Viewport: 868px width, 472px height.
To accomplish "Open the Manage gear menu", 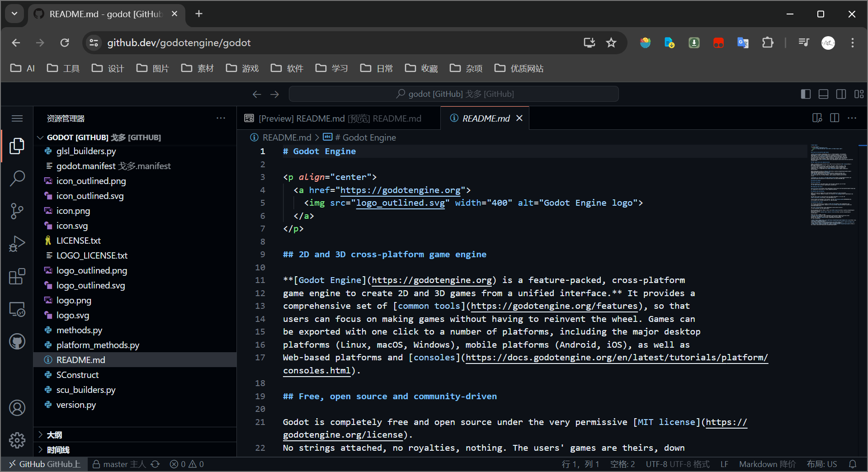I will [x=17, y=440].
